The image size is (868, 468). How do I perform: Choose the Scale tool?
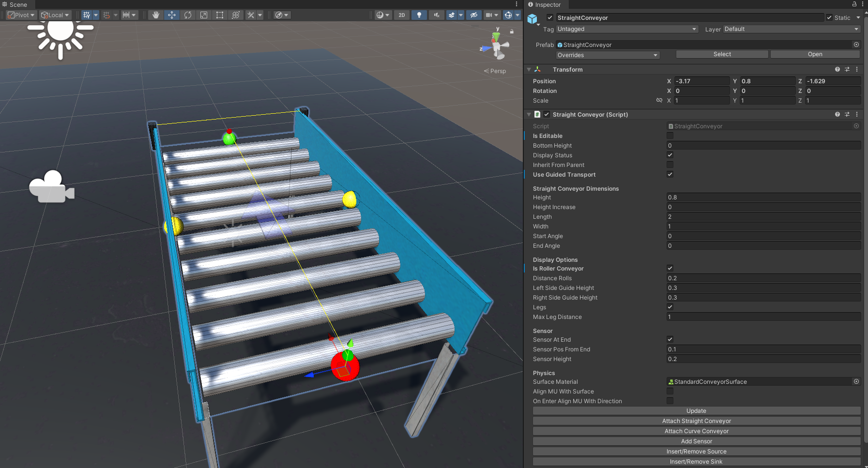[203, 15]
